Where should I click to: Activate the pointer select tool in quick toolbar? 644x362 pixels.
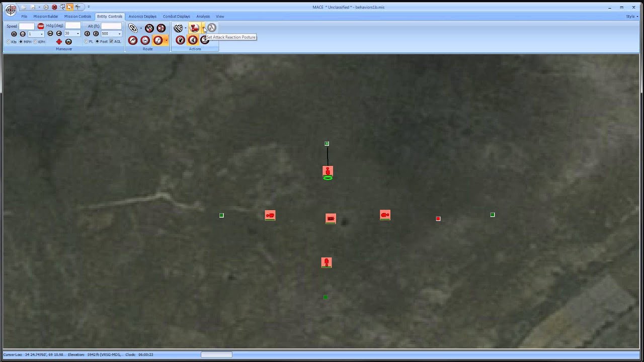[69, 7]
